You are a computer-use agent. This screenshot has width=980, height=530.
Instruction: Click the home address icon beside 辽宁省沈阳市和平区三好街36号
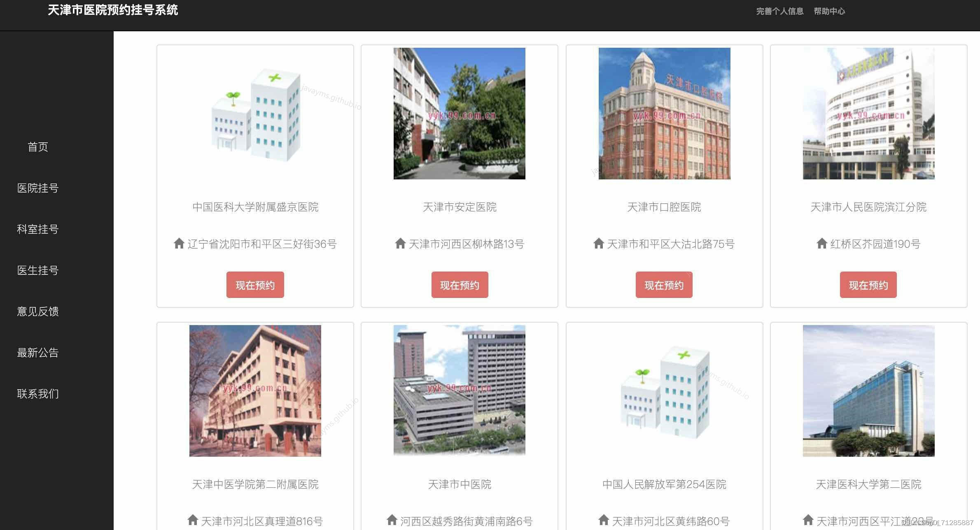point(180,244)
